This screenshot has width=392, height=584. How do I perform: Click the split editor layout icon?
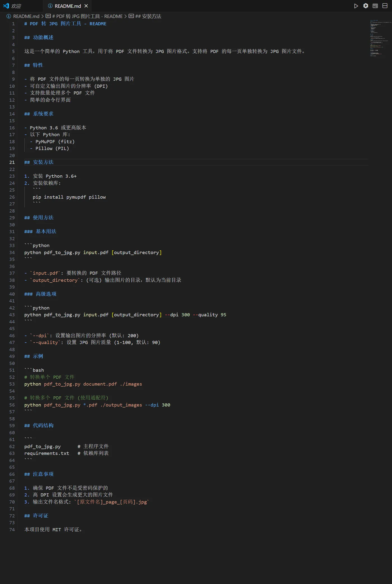tap(385, 6)
